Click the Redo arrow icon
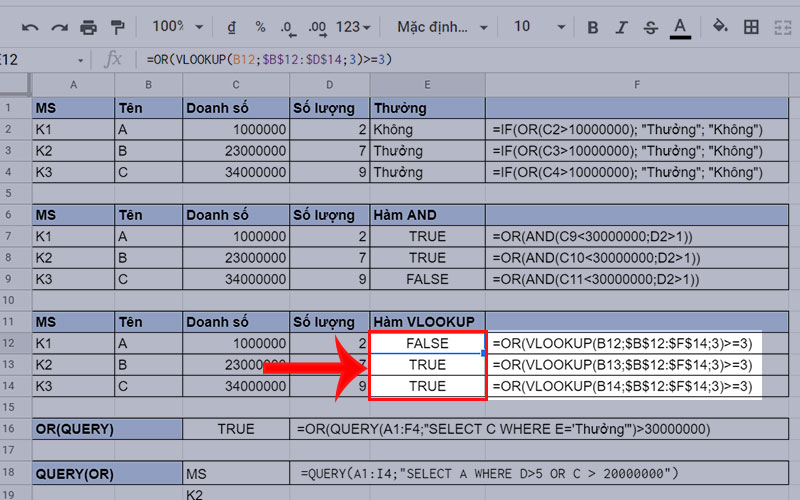The image size is (800, 500). [x=59, y=26]
